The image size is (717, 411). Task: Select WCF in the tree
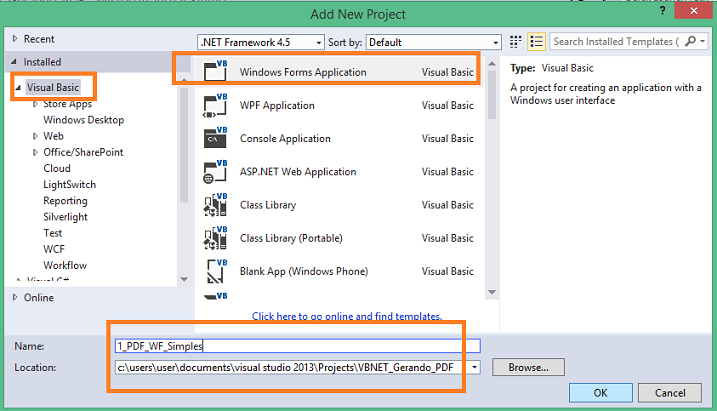click(54, 249)
